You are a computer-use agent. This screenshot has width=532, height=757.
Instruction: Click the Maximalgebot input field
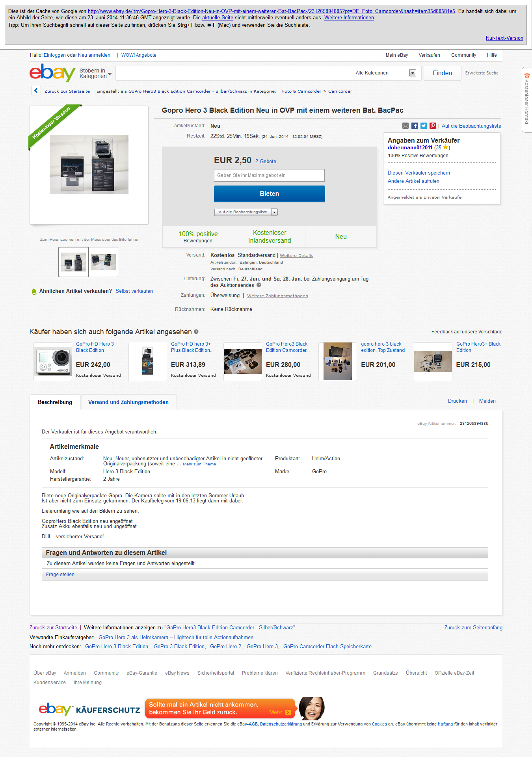pyautogui.click(x=270, y=175)
